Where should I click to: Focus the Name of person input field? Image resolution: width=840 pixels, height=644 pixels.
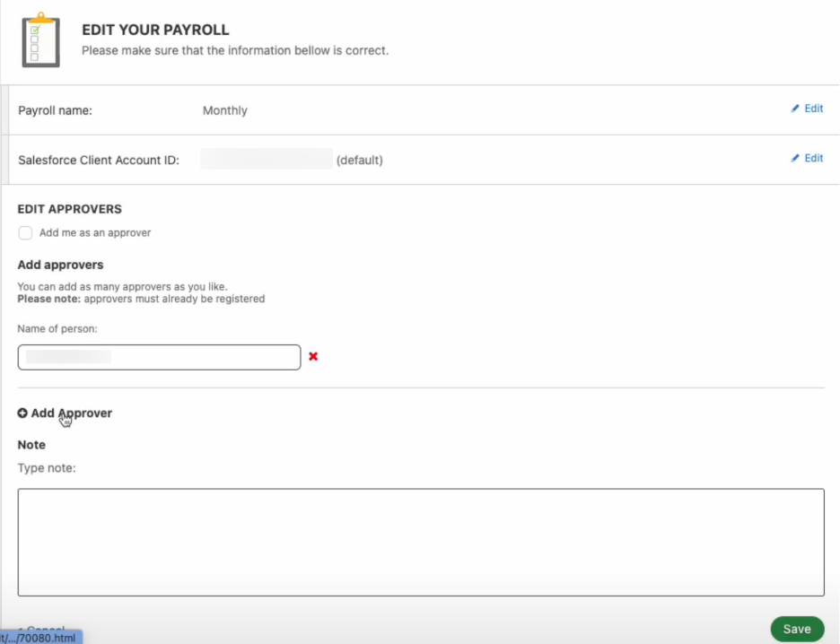(159, 357)
